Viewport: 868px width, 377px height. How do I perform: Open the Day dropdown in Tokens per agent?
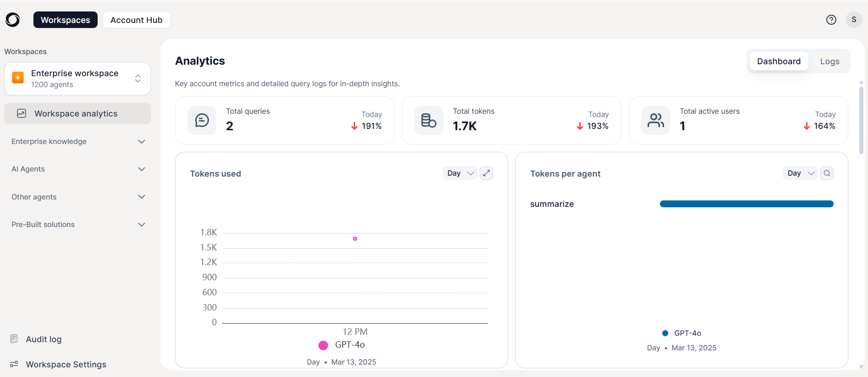pos(801,173)
